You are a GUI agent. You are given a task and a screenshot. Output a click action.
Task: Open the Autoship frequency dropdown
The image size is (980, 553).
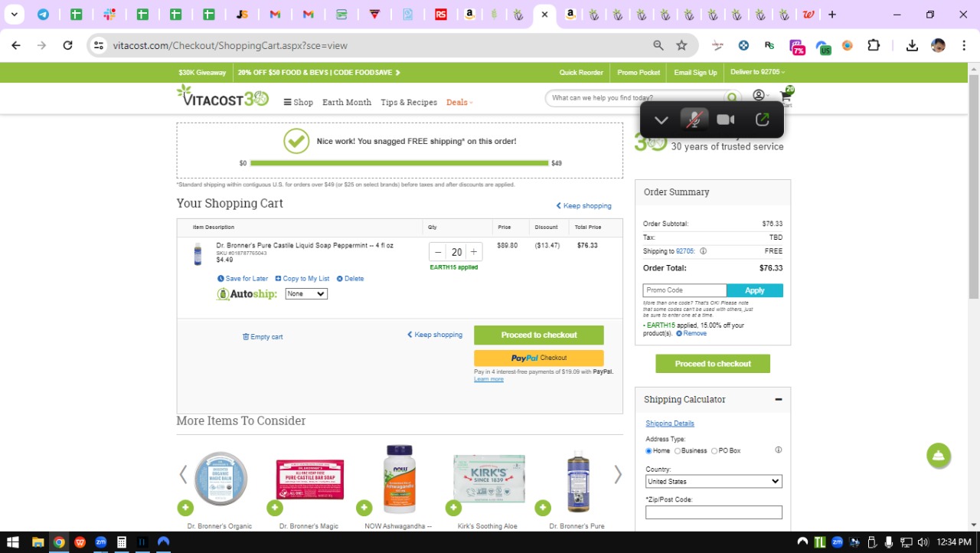pyautogui.click(x=306, y=293)
